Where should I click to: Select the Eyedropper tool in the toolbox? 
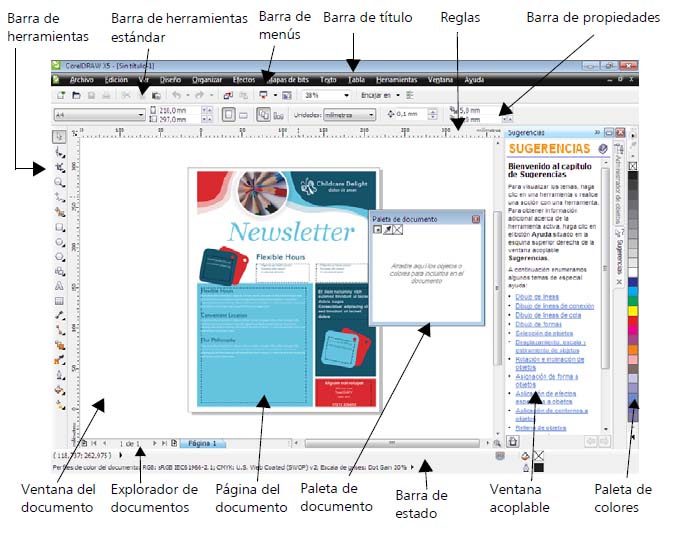coord(60,360)
